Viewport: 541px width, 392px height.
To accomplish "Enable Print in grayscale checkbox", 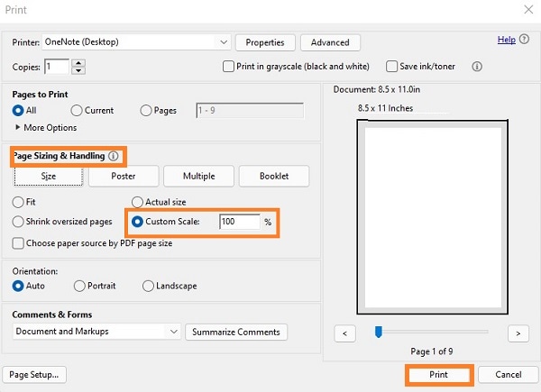I will (x=229, y=66).
